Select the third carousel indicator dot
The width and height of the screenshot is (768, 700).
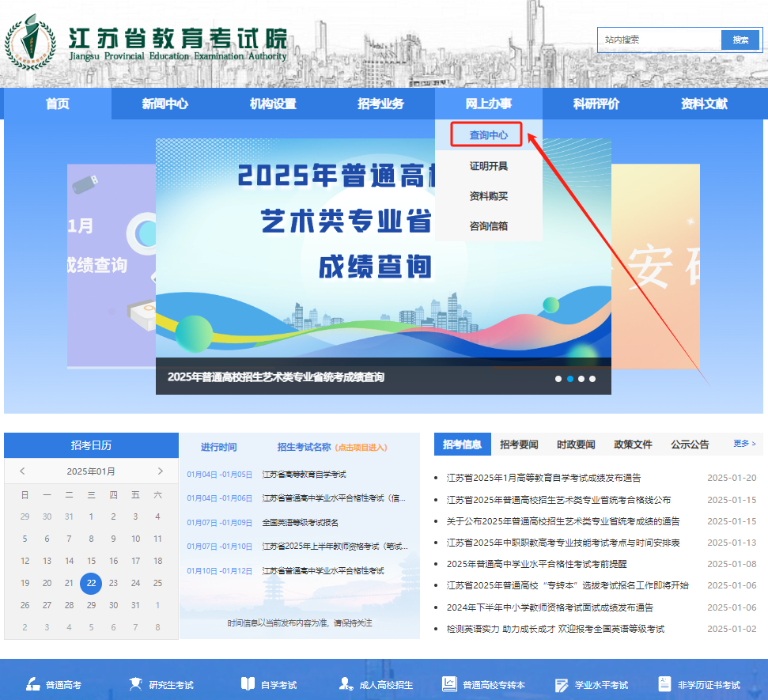(x=581, y=379)
